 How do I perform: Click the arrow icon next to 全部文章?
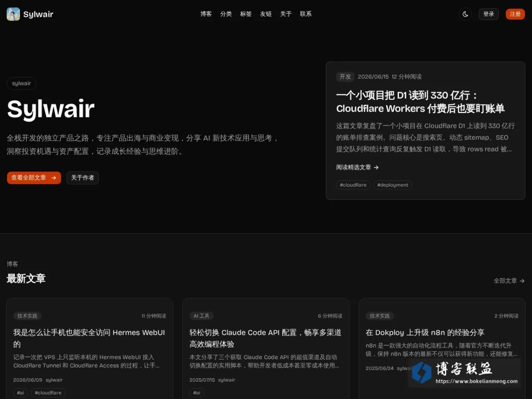[522, 281]
